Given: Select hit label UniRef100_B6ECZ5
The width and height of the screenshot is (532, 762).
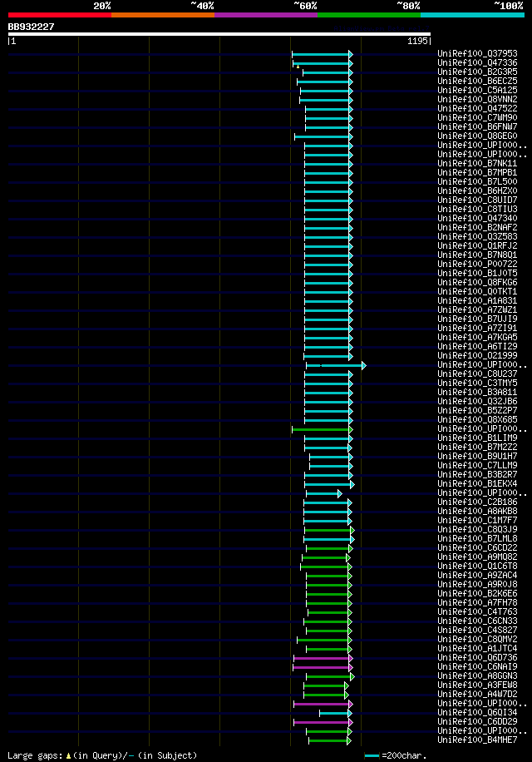Looking at the screenshot, I should [x=477, y=82].
